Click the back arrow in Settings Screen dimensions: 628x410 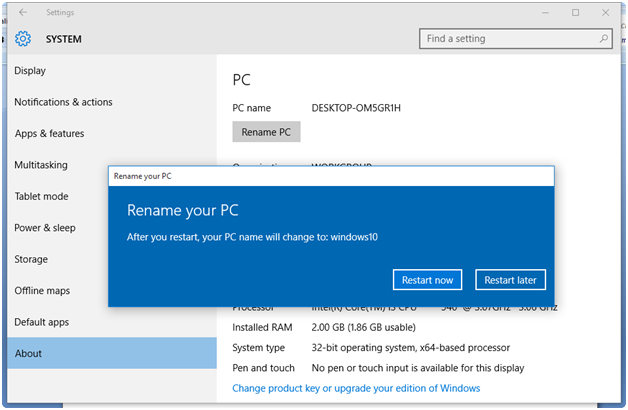(x=23, y=12)
